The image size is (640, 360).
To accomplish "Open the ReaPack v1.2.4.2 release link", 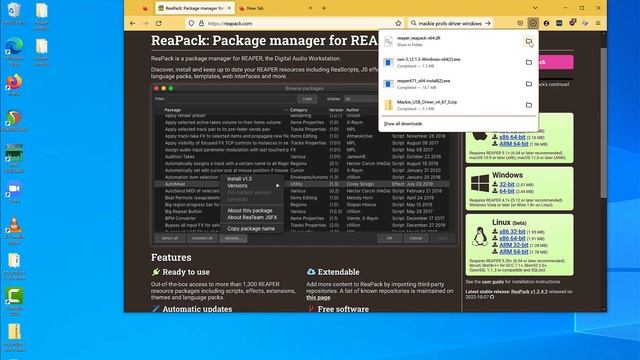I will coord(529,291).
